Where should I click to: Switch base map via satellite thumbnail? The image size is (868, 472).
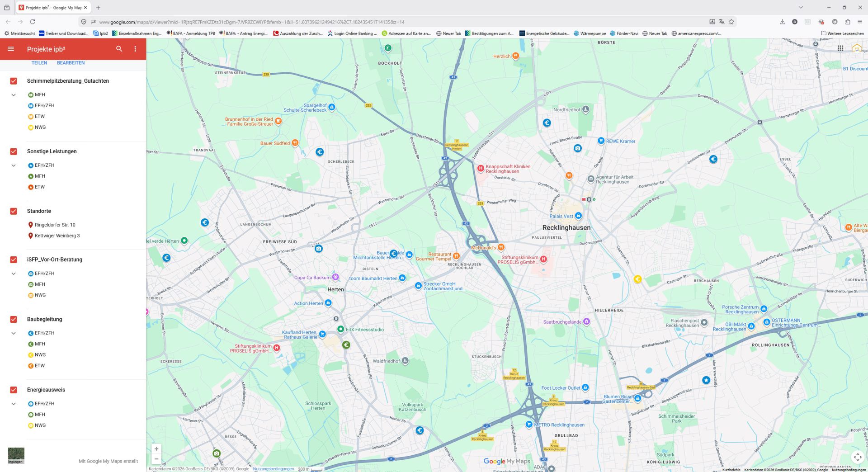click(x=16, y=455)
